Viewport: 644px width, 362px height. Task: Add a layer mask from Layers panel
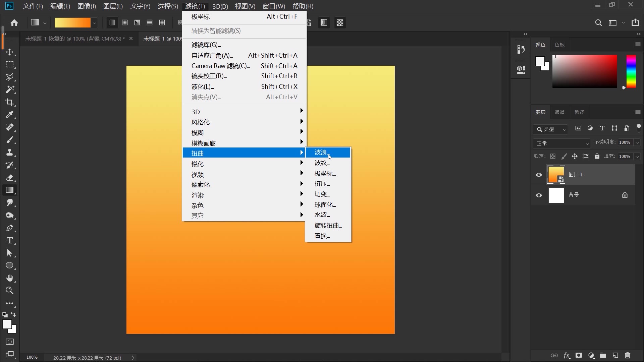click(579, 355)
